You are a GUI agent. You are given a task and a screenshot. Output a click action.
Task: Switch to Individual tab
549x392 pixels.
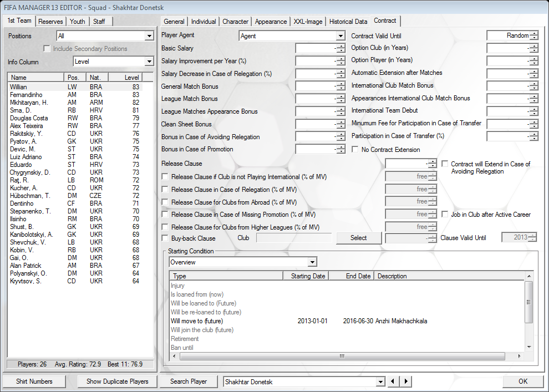click(x=204, y=22)
